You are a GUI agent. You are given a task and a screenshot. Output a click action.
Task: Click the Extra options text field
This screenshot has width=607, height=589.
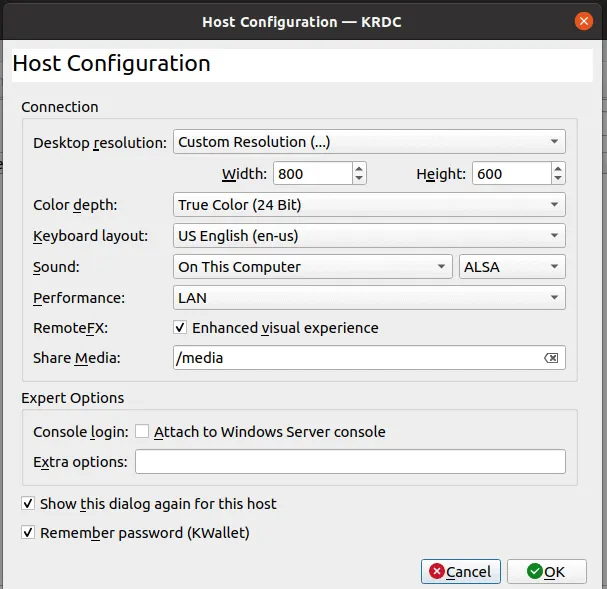click(350, 462)
